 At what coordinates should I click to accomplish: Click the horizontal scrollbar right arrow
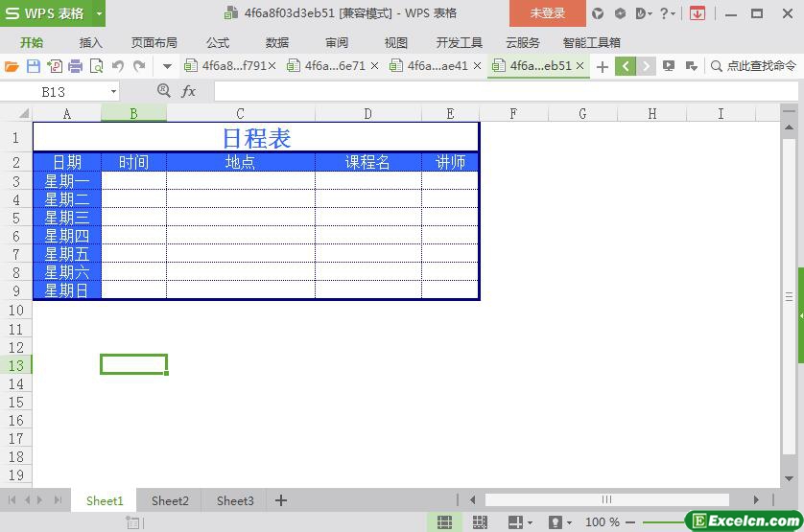click(756, 499)
